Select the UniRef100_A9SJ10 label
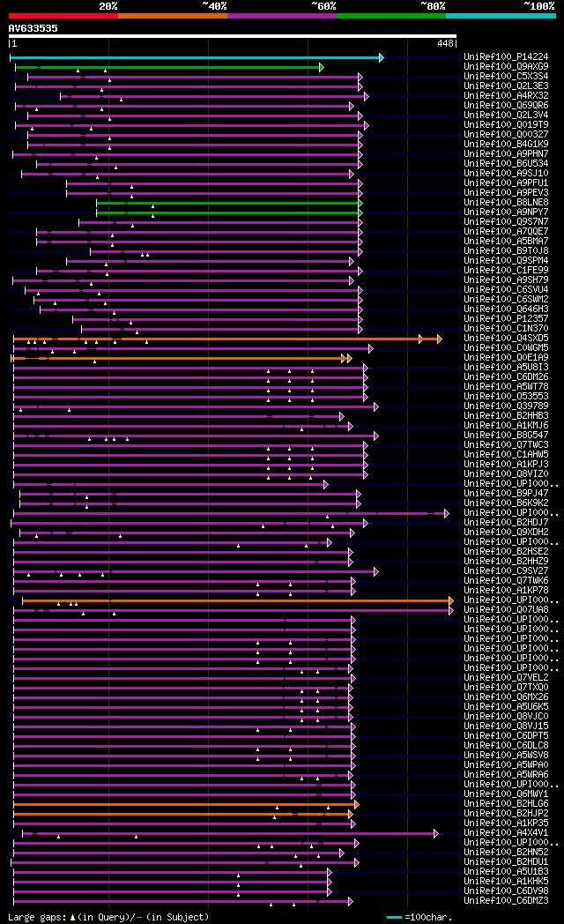This screenshot has height=924, width=564. pyautogui.click(x=506, y=173)
